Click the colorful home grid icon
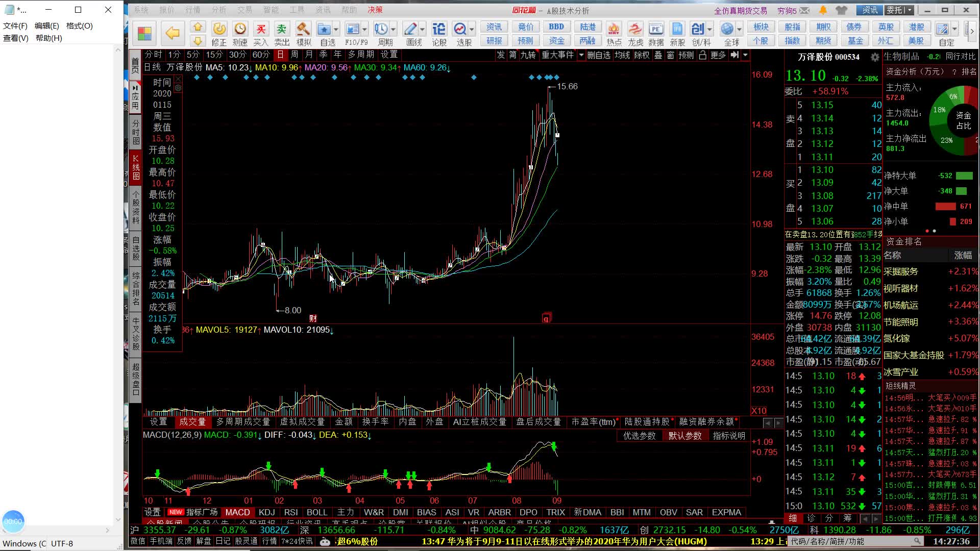The width and height of the screenshot is (980, 551). [x=144, y=34]
